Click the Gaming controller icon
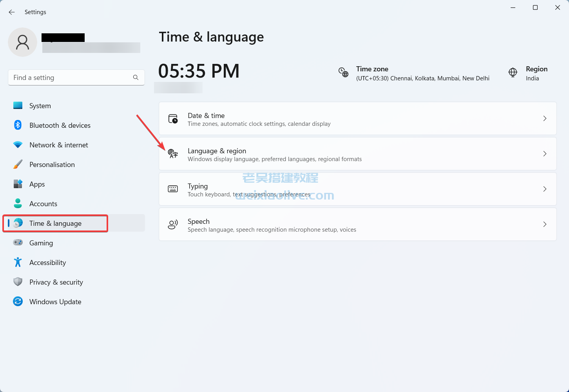The image size is (569, 392). 18,243
